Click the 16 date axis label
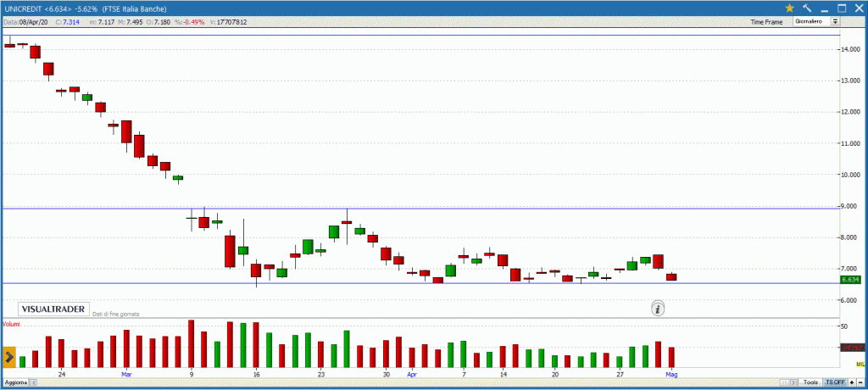Viewport: 868px width, 390px height. tap(256, 374)
